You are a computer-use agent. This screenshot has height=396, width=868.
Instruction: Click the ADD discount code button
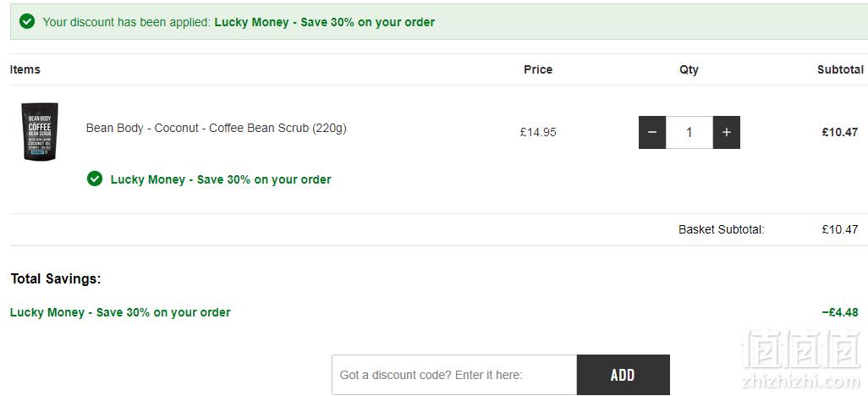pos(624,375)
